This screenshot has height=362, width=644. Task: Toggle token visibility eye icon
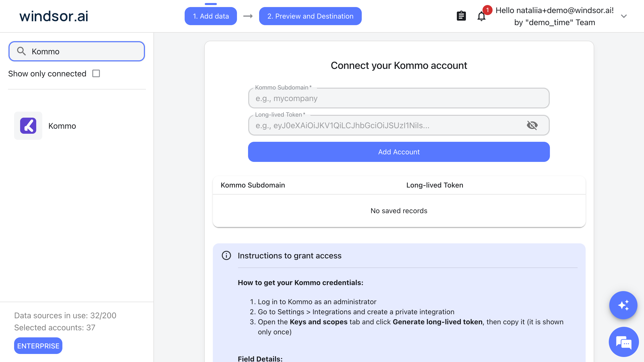tap(532, 125)
